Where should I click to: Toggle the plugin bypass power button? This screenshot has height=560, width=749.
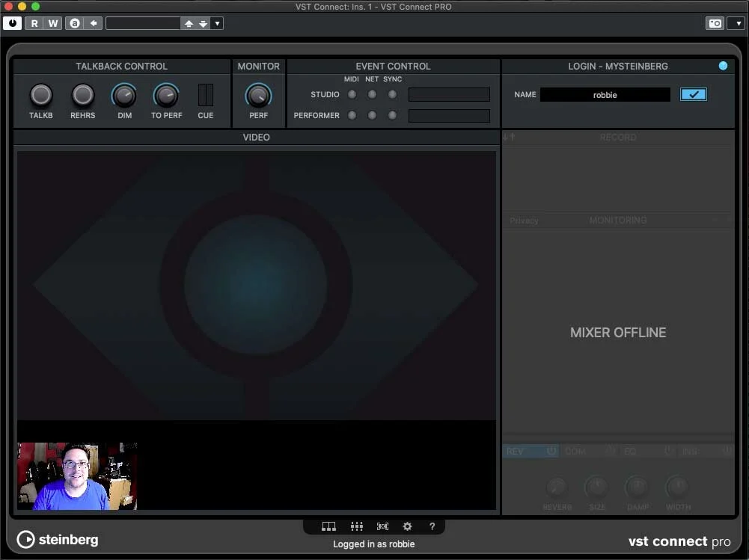pos(13,23)
